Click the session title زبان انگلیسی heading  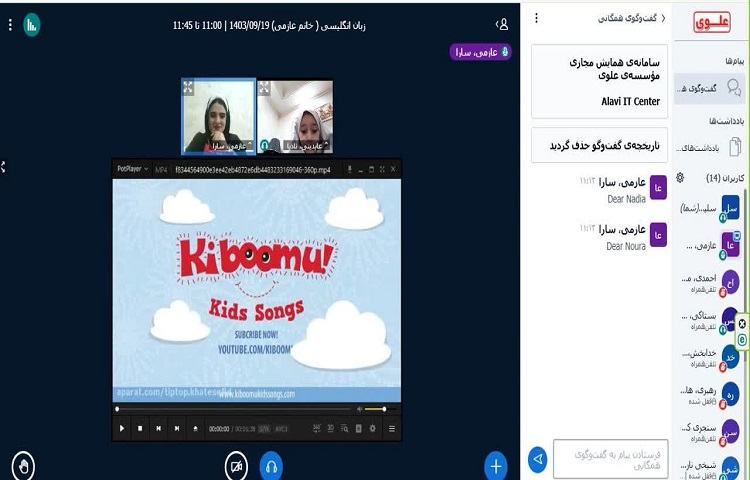[269, 26]
